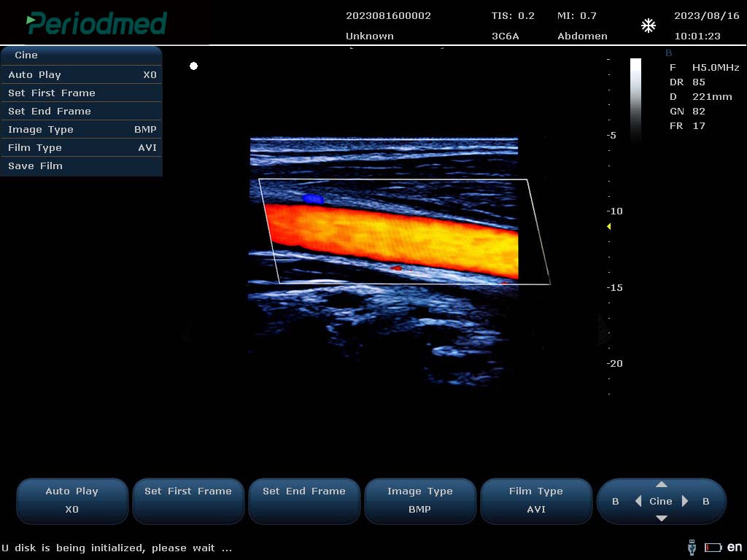Switch the 'en' input language indicator

734,547
